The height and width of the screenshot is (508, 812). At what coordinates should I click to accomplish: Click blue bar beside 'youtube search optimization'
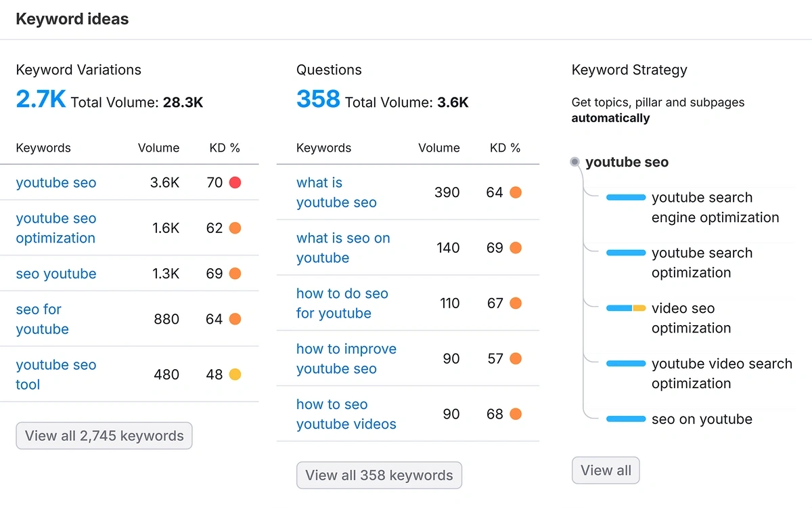(x=626, y=253)
